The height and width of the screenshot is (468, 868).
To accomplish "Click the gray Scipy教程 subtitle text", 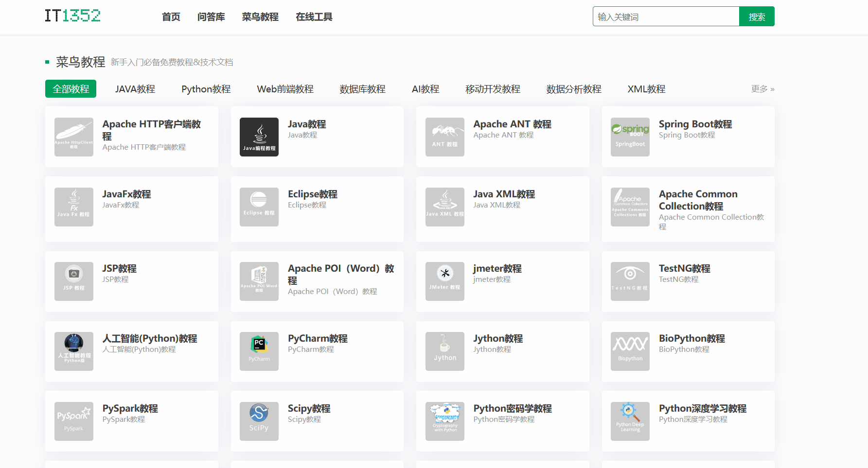I will 304,419.
